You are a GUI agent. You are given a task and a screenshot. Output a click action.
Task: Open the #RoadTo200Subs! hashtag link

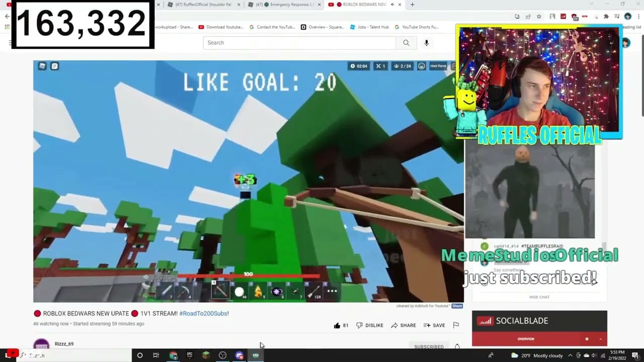click(x=204, y=313)
